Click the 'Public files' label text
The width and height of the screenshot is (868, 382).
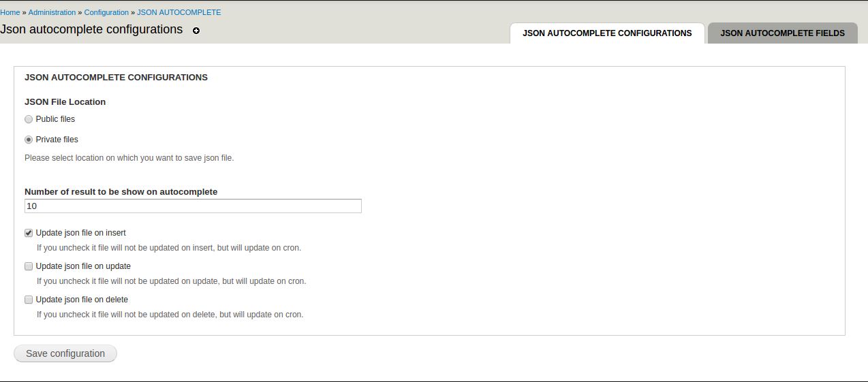point(55,119)
